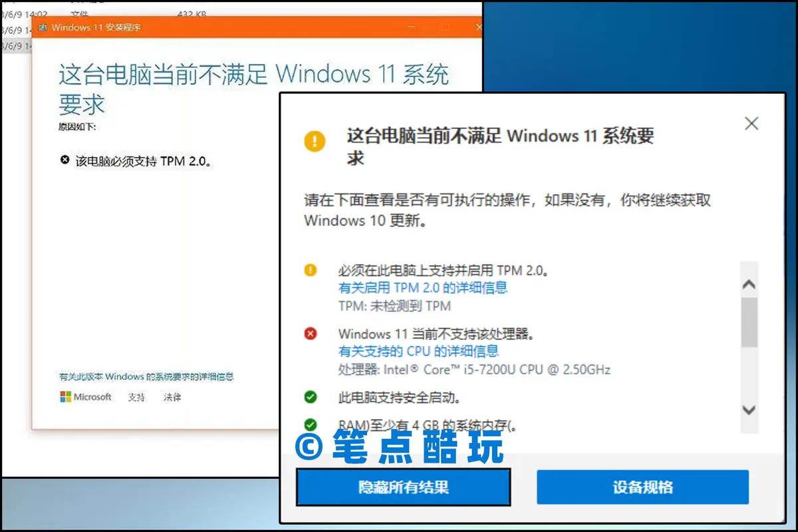
Task: Open the 有关支持的 CPU 的详细信息 link
Action: [x=418, y=351]
